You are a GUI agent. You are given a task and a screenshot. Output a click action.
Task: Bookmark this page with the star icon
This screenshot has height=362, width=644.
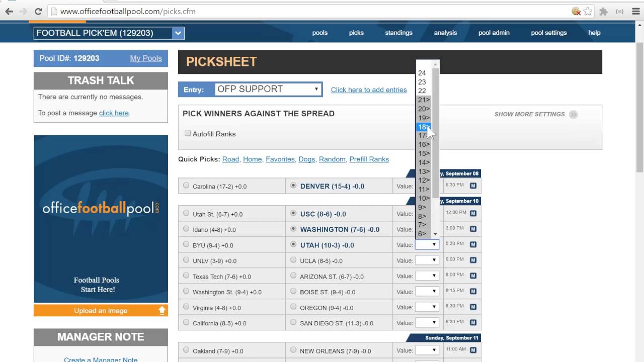pos(588,11)
